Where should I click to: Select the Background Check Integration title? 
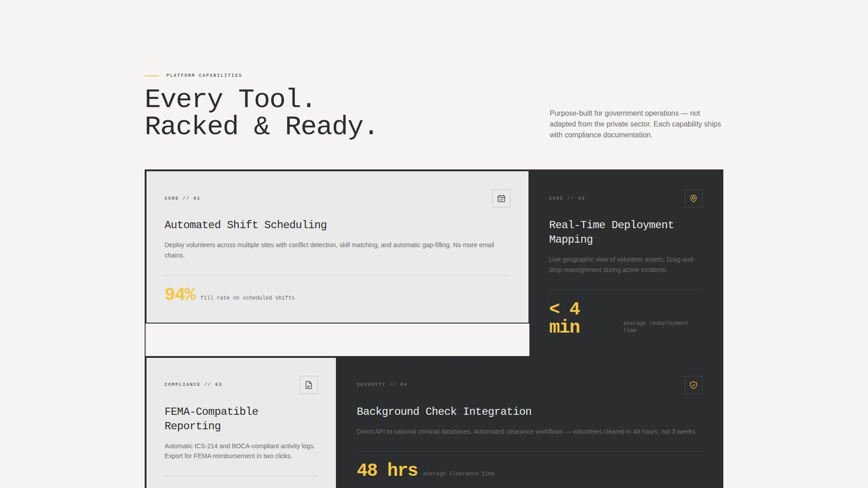tap(444, 411)
